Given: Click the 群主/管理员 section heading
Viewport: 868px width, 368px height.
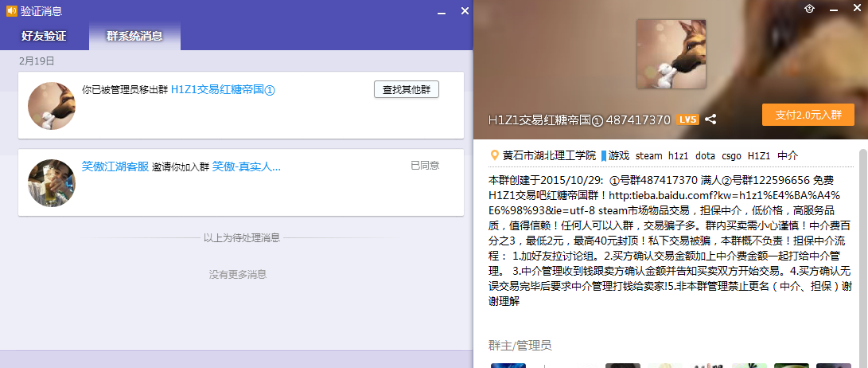Looking at the screenshot, I should pos(520,346).
